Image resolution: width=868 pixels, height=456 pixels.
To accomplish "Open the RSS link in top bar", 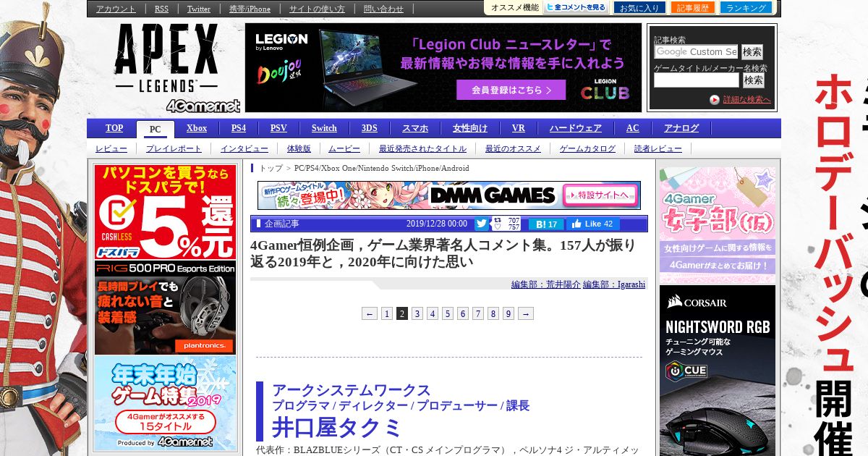I will (x=161, y=9).
